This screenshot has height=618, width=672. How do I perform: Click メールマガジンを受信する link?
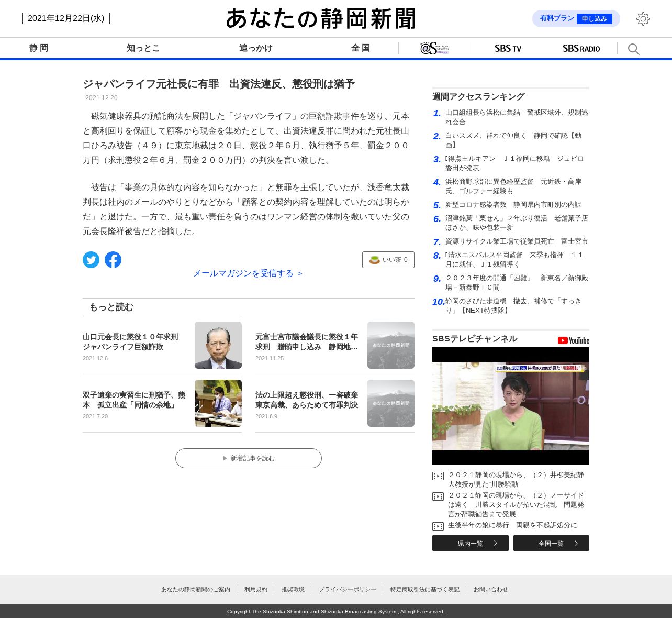point(249,273)
